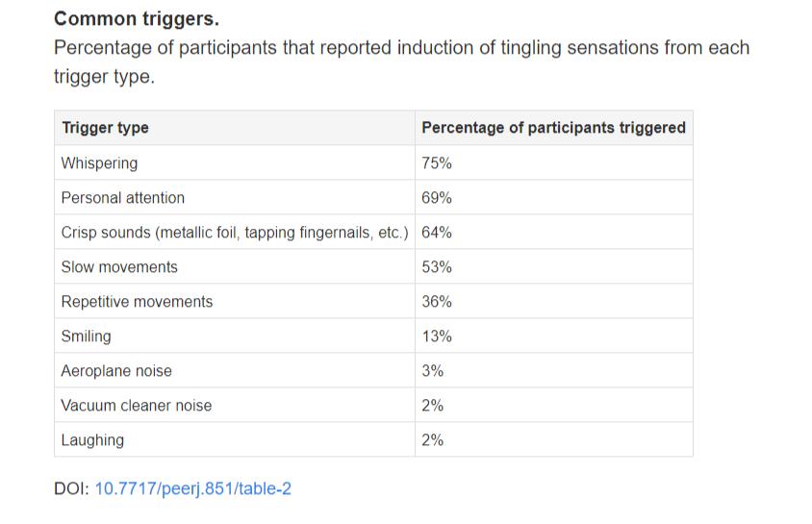Open the DOI 10.7717/peerj.851/table-2 link
The image size is (812, 524).
[x=192, y=488]
